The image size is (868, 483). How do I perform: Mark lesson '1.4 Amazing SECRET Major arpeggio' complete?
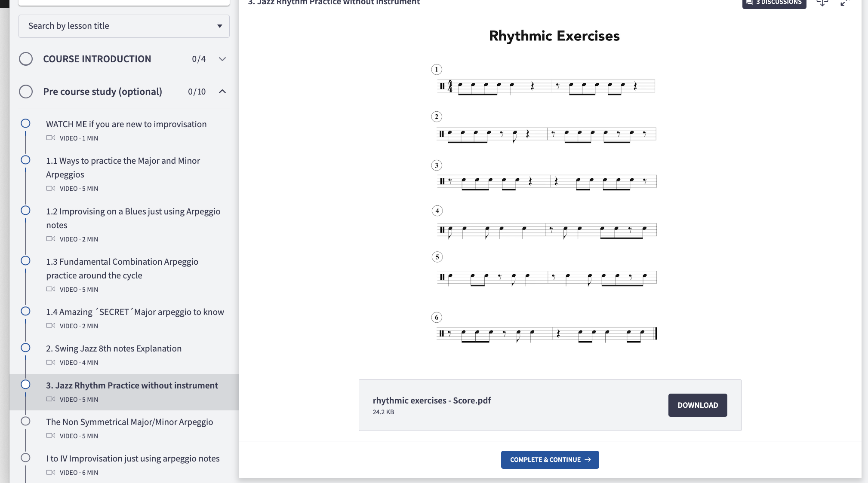[x=25, y=311]
